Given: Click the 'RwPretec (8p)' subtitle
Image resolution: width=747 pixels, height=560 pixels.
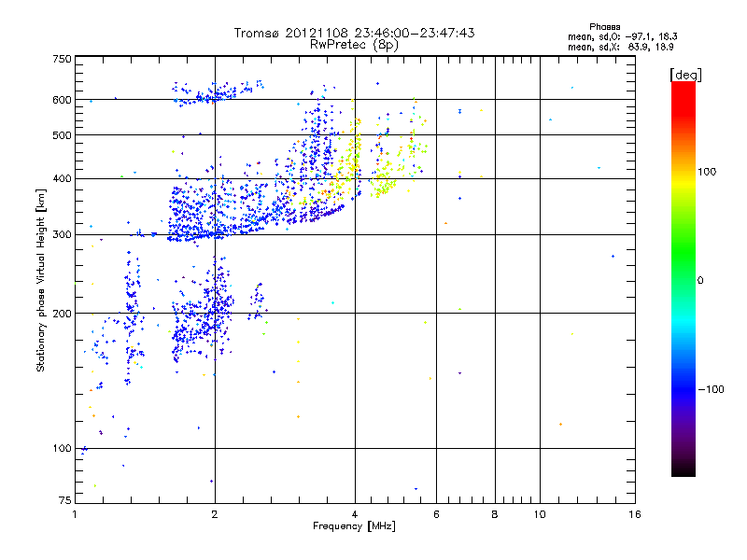Looking at the screenshot, I should click(x=354, y=45).
